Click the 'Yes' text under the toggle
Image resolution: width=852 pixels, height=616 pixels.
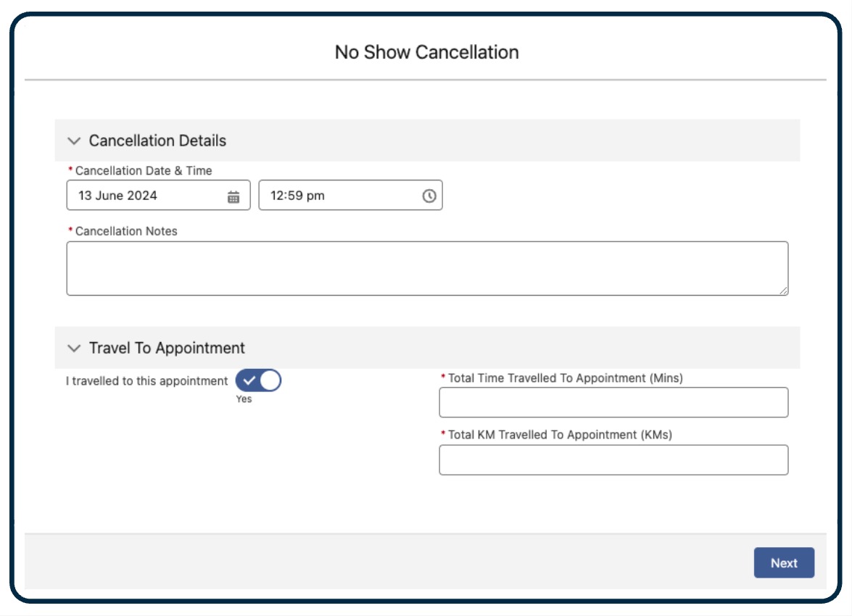click(244, 399)
